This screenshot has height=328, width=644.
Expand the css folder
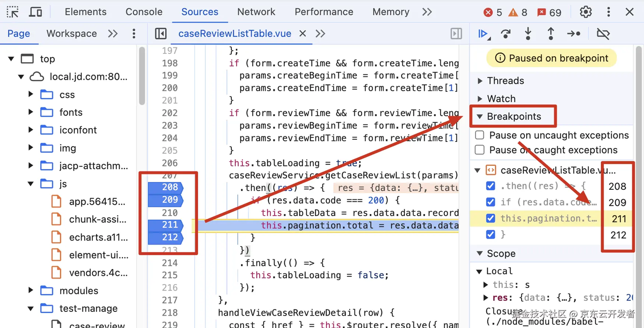31,94
